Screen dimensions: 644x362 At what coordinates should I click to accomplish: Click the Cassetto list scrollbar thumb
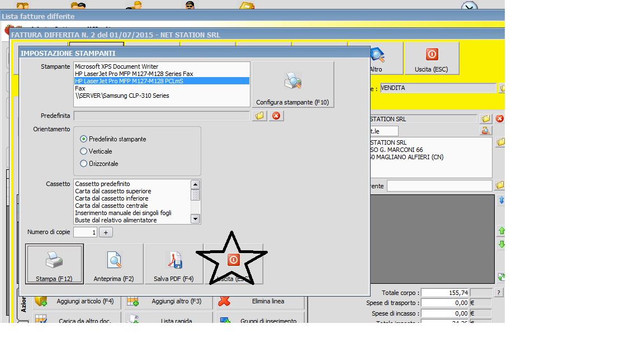196,194
